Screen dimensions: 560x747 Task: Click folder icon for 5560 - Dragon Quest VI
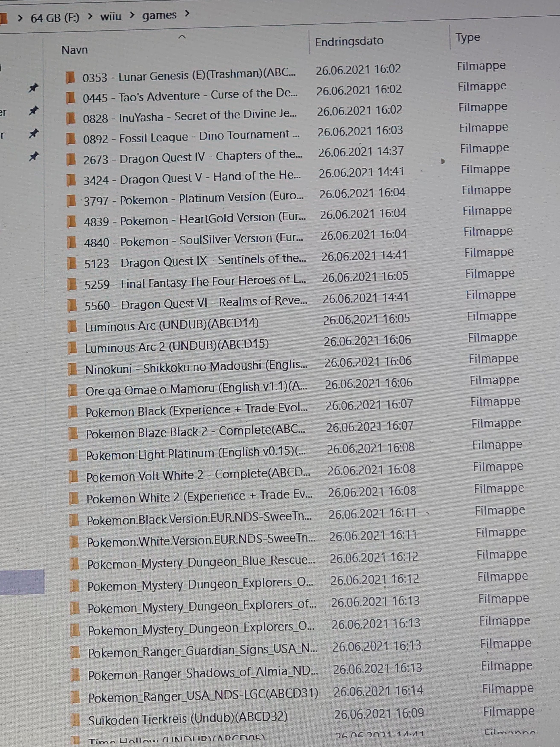click(x=72, y=306)
